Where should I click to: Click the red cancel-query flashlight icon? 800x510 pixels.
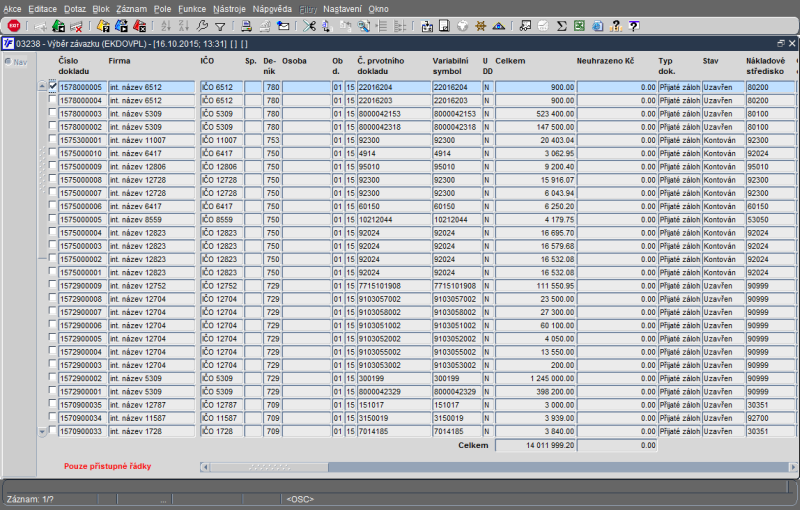[139, 26]
